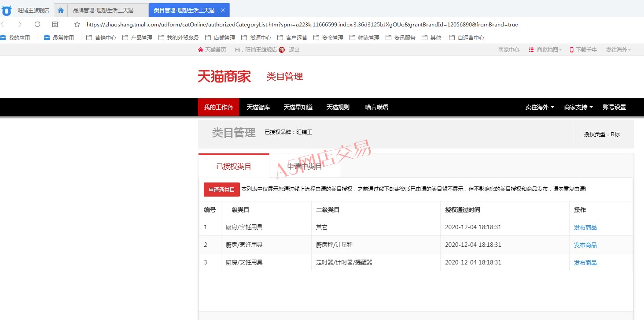Close the 类目管理 browser tab
The width and height of the screenshot is (644, 320).
(223, 10)
